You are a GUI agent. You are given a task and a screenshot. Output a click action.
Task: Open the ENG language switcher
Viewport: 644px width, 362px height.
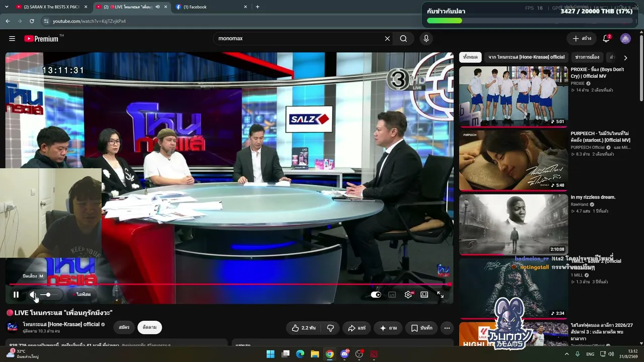(x=590, y=354)
